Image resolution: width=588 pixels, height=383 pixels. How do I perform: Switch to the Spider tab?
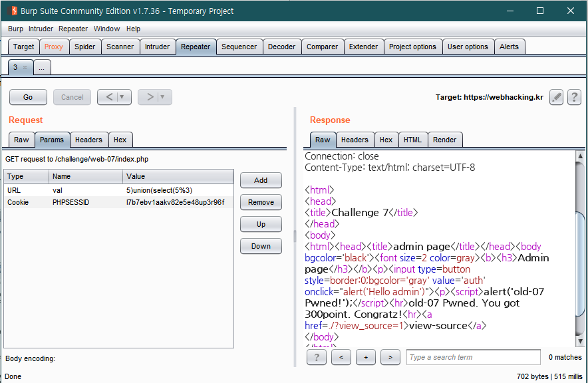(84, 47)
